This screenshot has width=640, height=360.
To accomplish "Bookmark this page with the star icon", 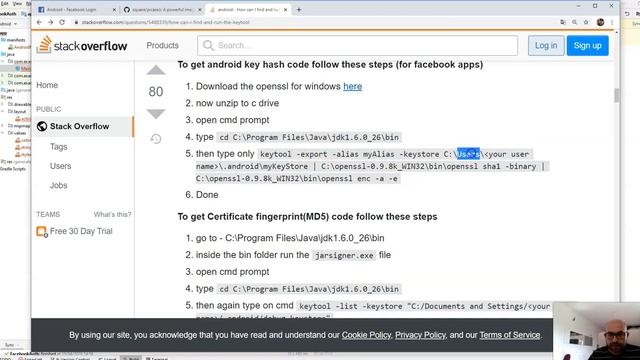I will click(x=586, y=22).
